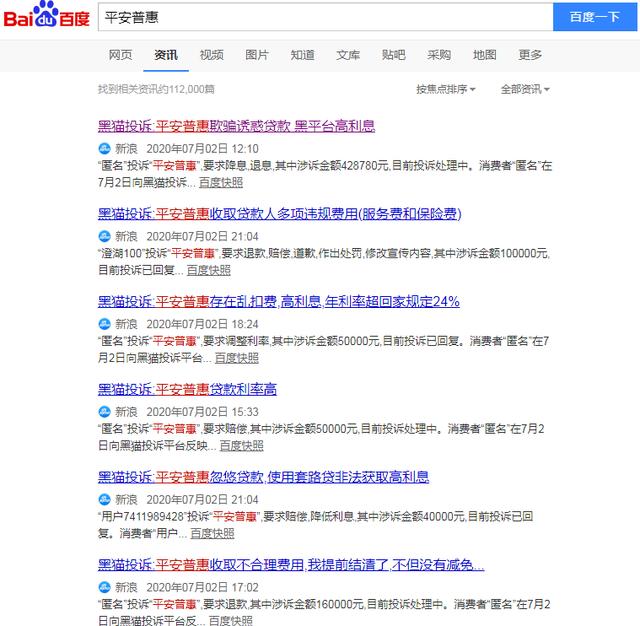Open the 文库 tab
Viewport: 640px width, 626px height.
click(x=348, y=55)
